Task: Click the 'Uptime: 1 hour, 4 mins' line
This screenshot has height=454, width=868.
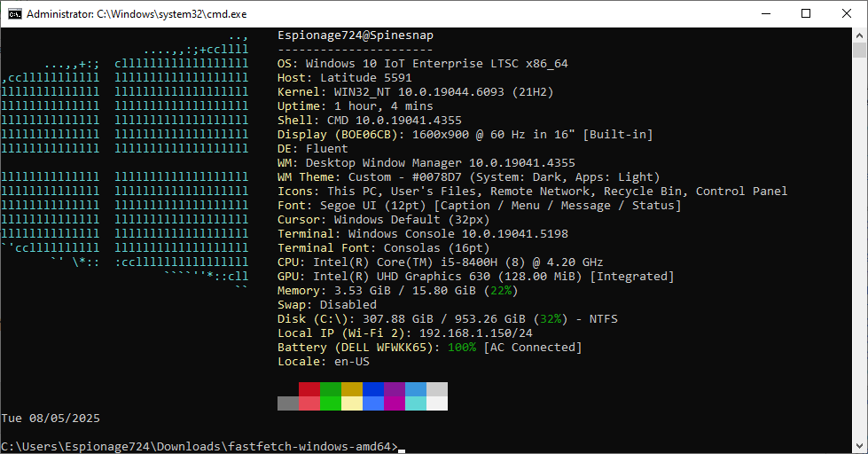Action: pos(356,106)
